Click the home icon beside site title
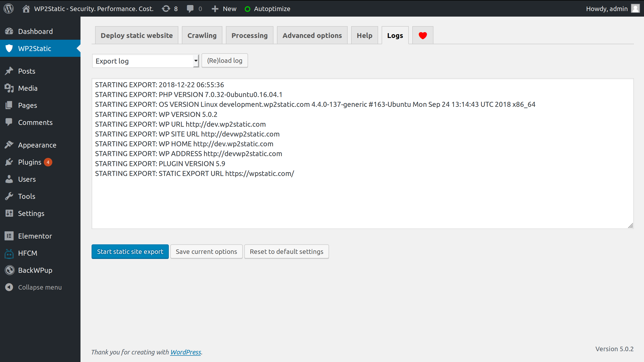This screenshot has height=362, width=644. (26, 9)
